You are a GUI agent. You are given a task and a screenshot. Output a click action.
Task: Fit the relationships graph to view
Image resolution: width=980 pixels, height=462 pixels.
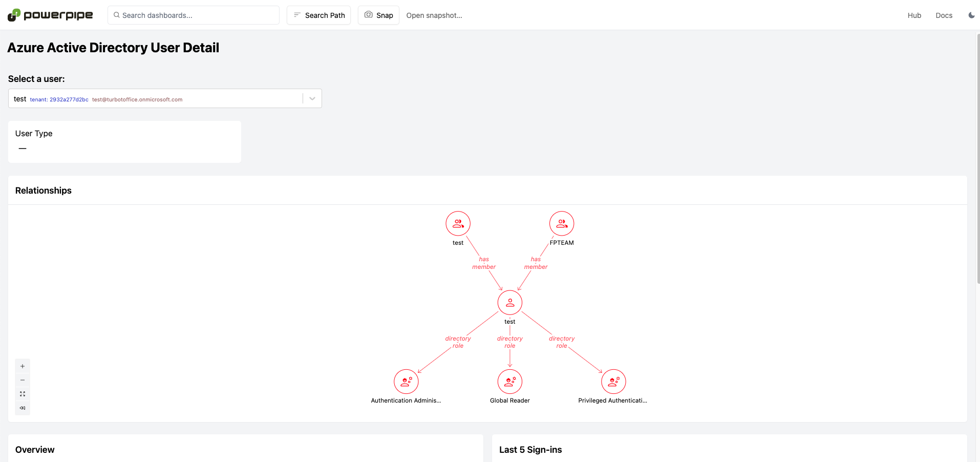tap(23, 394)
